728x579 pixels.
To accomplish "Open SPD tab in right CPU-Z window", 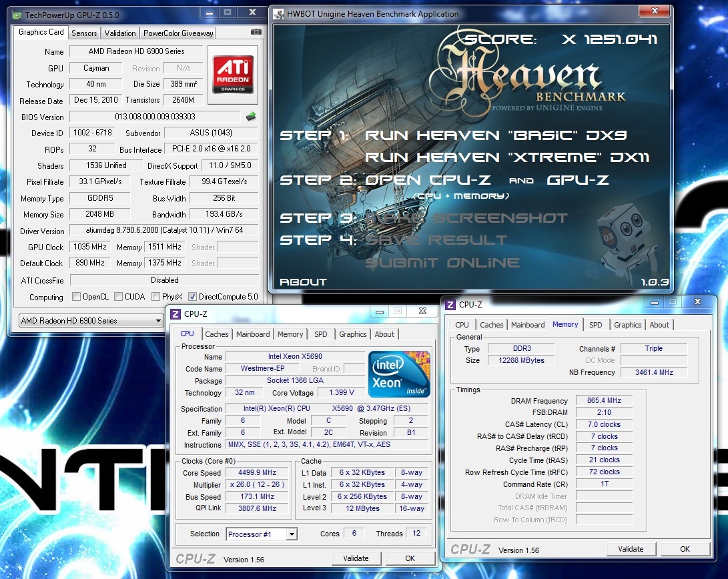I will click(x=595, y=325).
